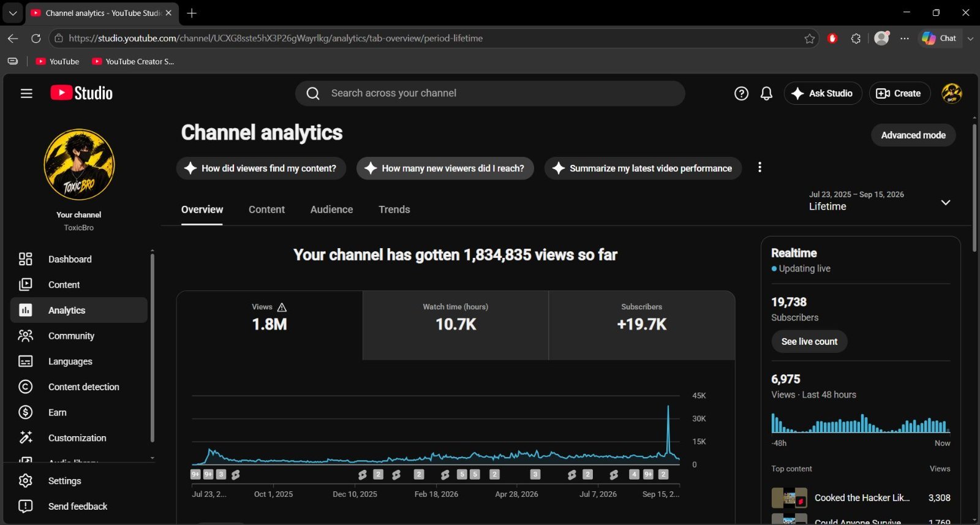Open the YouTube bookmark in favorites bar
The width and height of the screenshot is (980, 525).
58,61
